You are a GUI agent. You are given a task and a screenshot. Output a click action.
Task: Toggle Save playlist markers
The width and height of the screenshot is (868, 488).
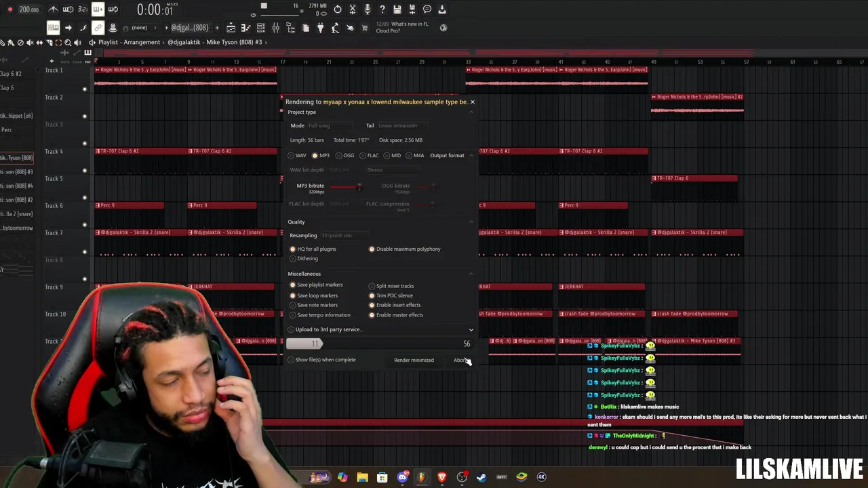point(316,285)
